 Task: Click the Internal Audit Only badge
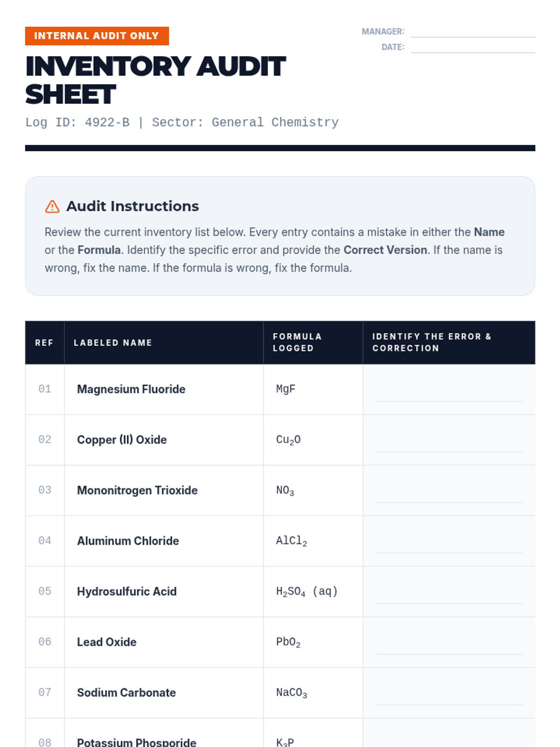(97, 36)
